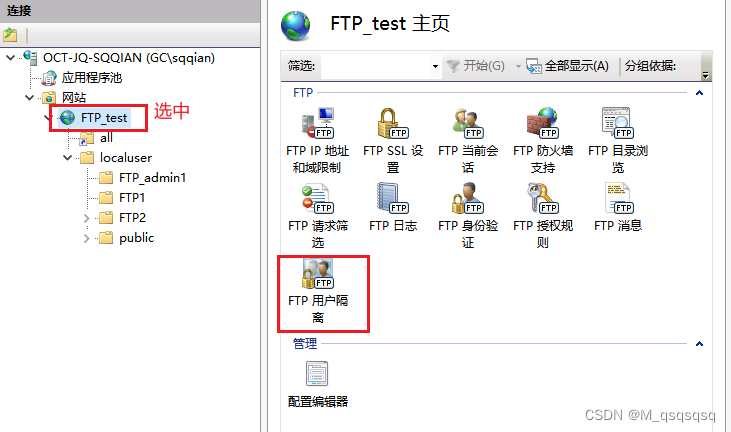Click 全部显示(A) button
Screen dimensions: 731x432
[x=567, y=66]
